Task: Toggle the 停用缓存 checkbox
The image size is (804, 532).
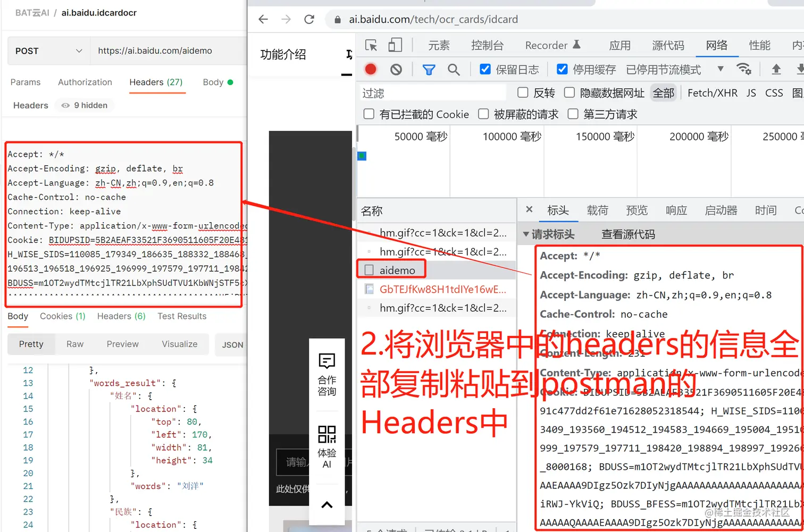Action: click(562, 69)
